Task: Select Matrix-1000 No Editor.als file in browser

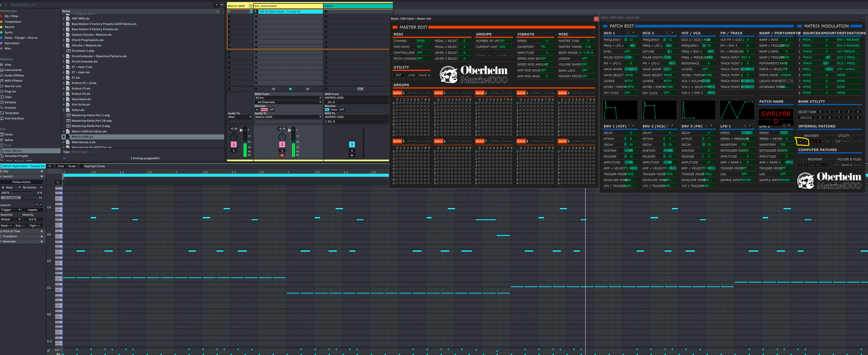Action: tap(89, 131)
